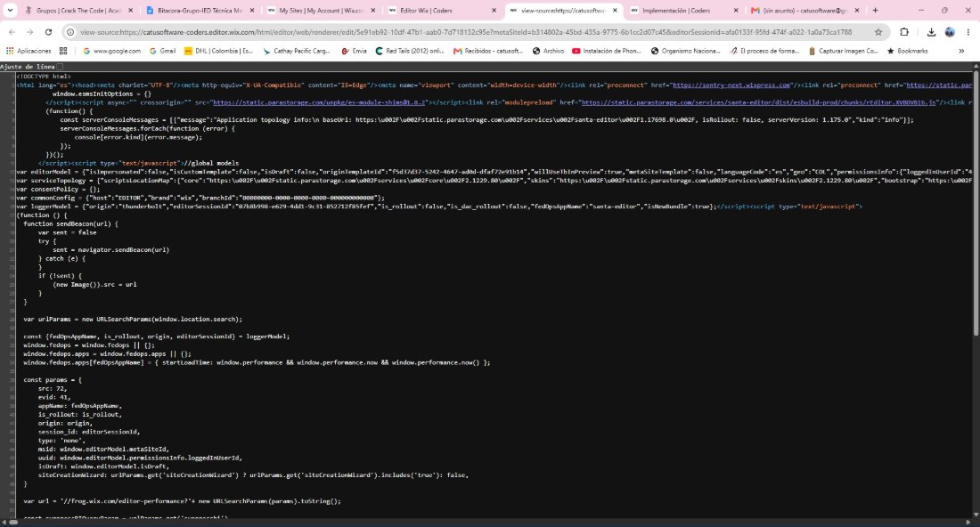Go forward one page
The height and width of the screenshot is (527, 980).
(30, 32)
